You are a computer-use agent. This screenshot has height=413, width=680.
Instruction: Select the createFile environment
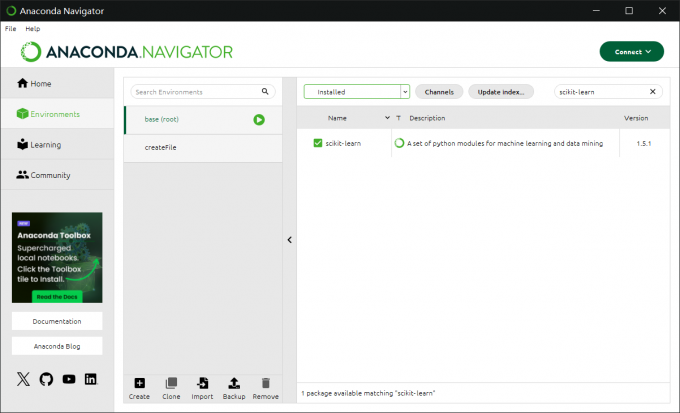point(203,148)
